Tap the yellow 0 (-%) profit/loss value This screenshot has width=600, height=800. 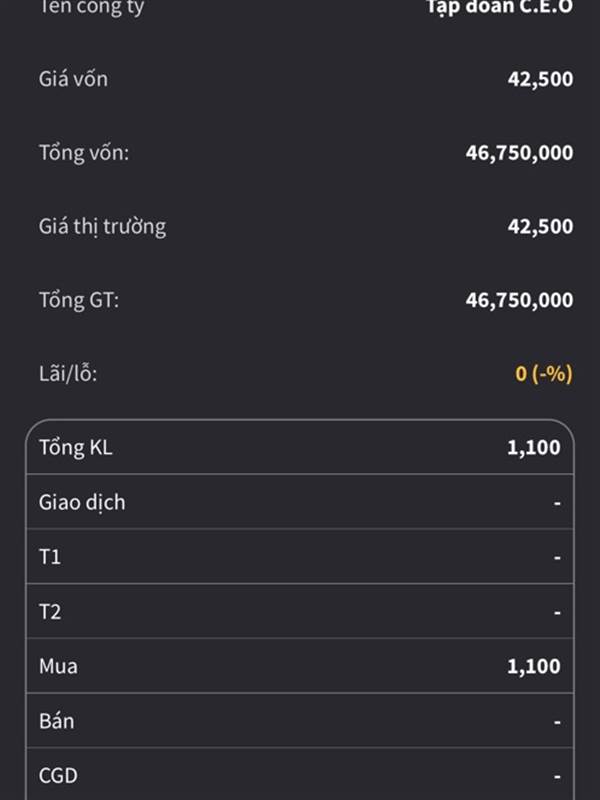[x=544, y=374]
